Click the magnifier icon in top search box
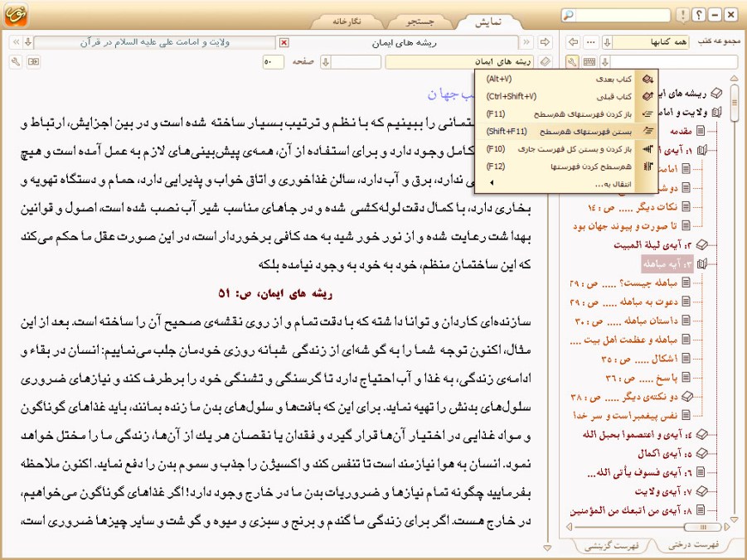The width and height of the screenshot is (747, 560). click(568, 15)
